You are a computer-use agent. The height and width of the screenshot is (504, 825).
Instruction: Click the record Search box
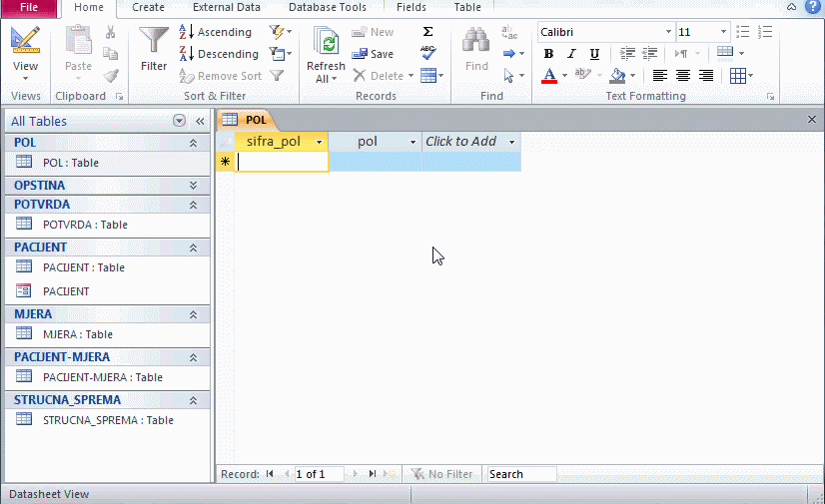point(520,474)
